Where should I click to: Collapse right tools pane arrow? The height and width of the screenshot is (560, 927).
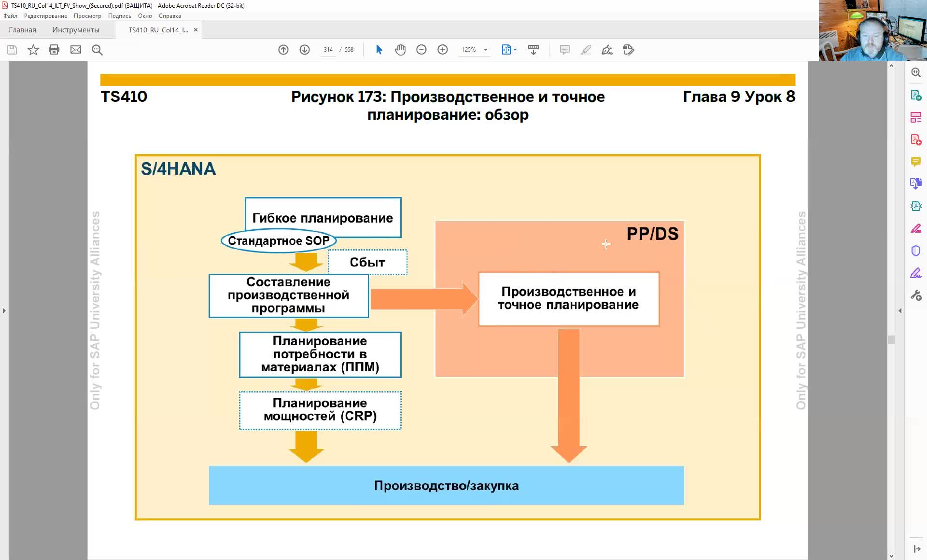point(900,310)
